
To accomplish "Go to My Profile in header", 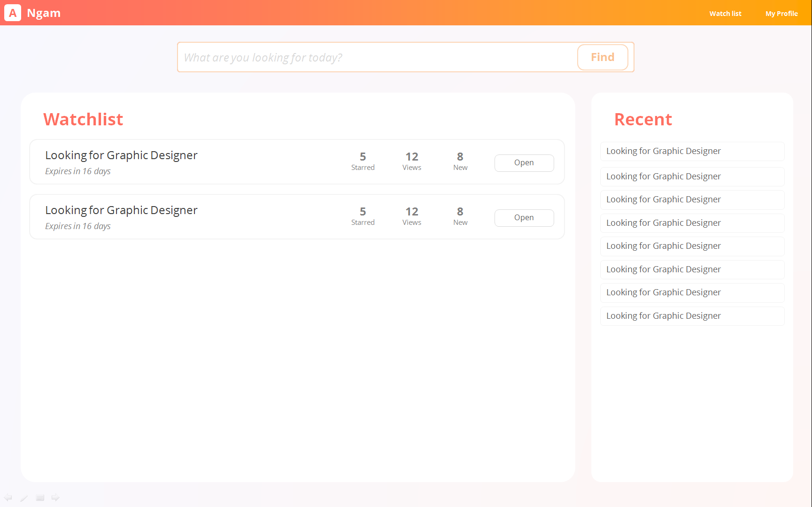I will [781, 14].
